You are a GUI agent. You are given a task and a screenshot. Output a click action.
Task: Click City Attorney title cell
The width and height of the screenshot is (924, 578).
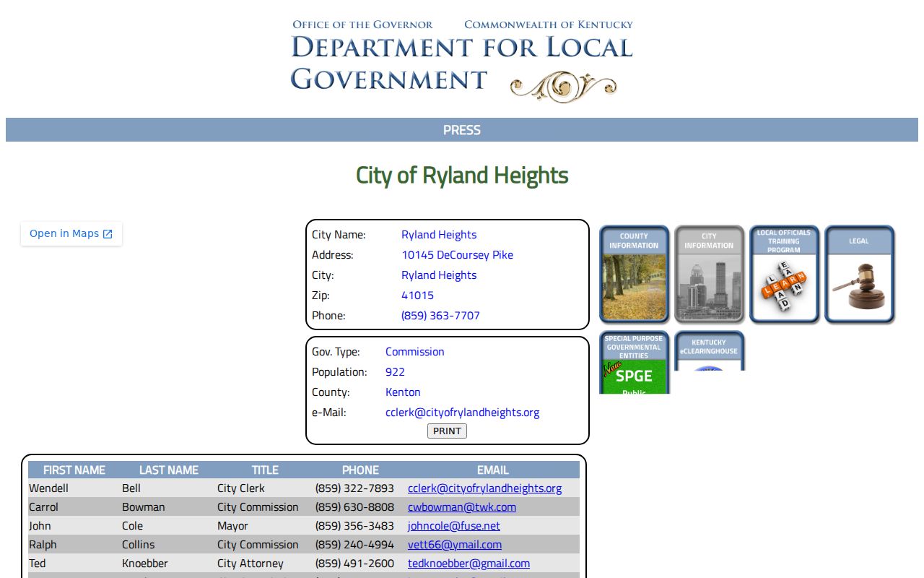(250, 564)
